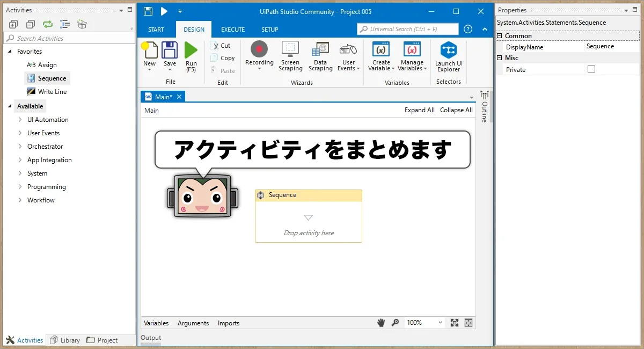The height and width of the screenshot is (349, 644).
Task: Click the manage packages box icon
Action: coord(82,24)
